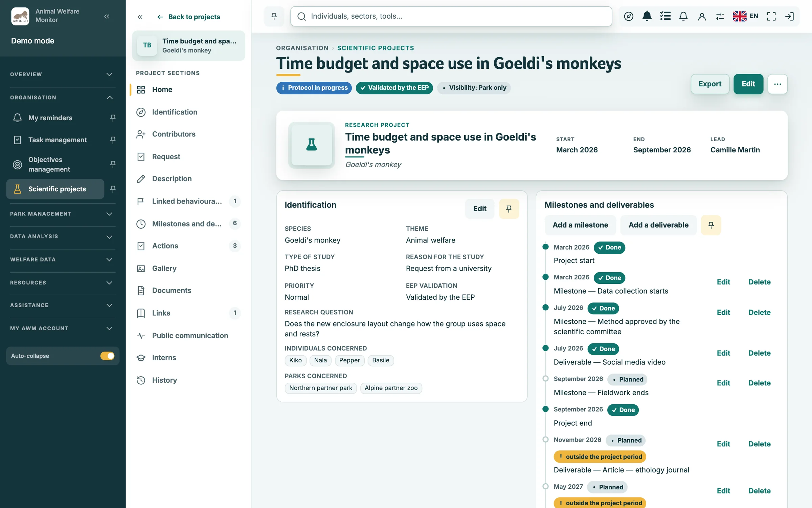Screen dimensions: 812x508
Task: Click Add a deliverable
Action: click(x=658, y=225)
